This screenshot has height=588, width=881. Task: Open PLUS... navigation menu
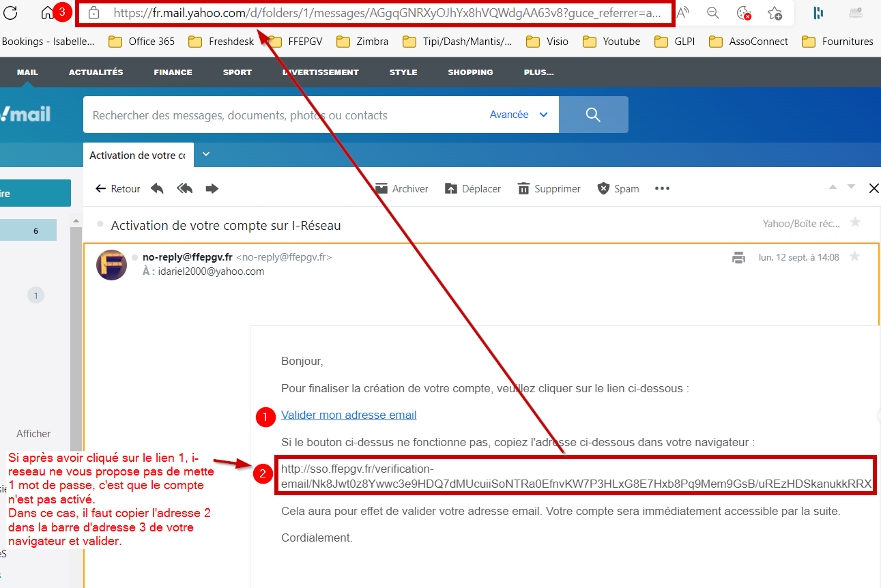tap(539, 72)
